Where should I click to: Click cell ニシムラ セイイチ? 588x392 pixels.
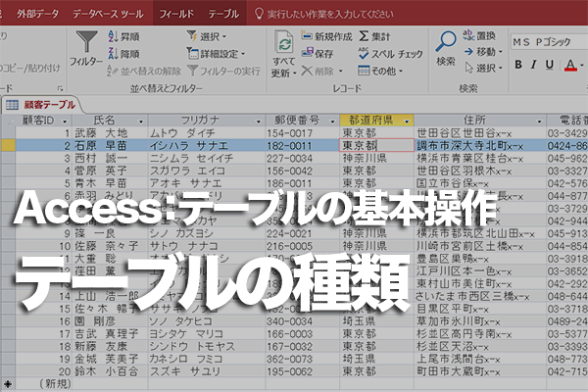[207, 159]
